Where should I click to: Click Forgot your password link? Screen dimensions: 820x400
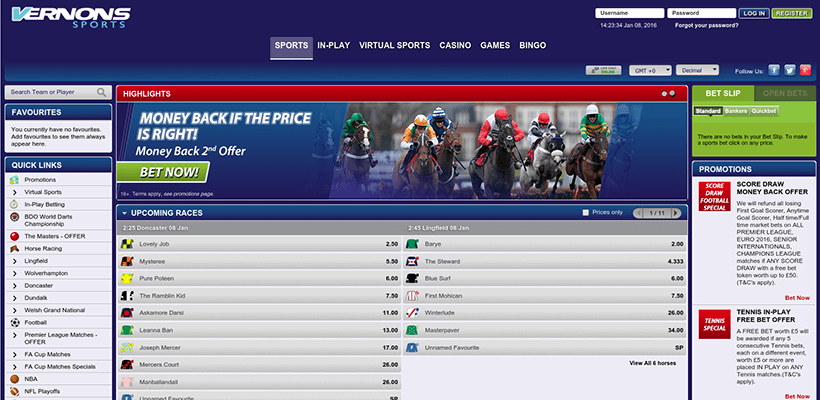tap(707, 26)
